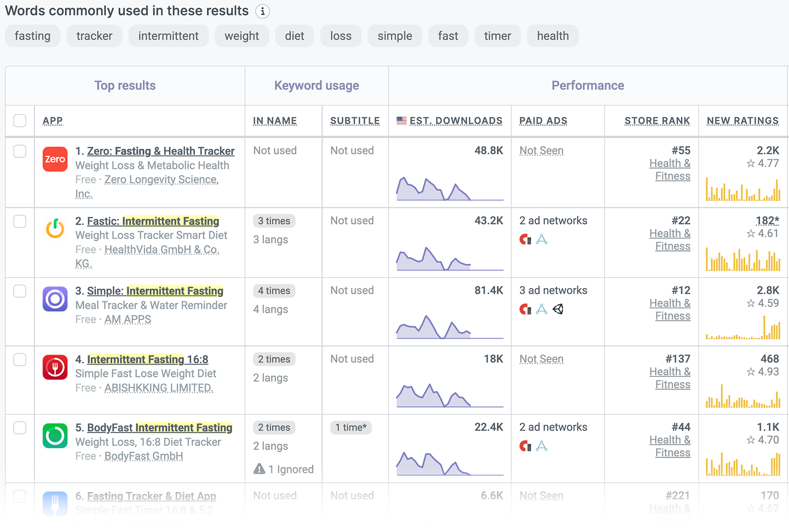Click Simple's new ratings bar chart

pos(743,327)
